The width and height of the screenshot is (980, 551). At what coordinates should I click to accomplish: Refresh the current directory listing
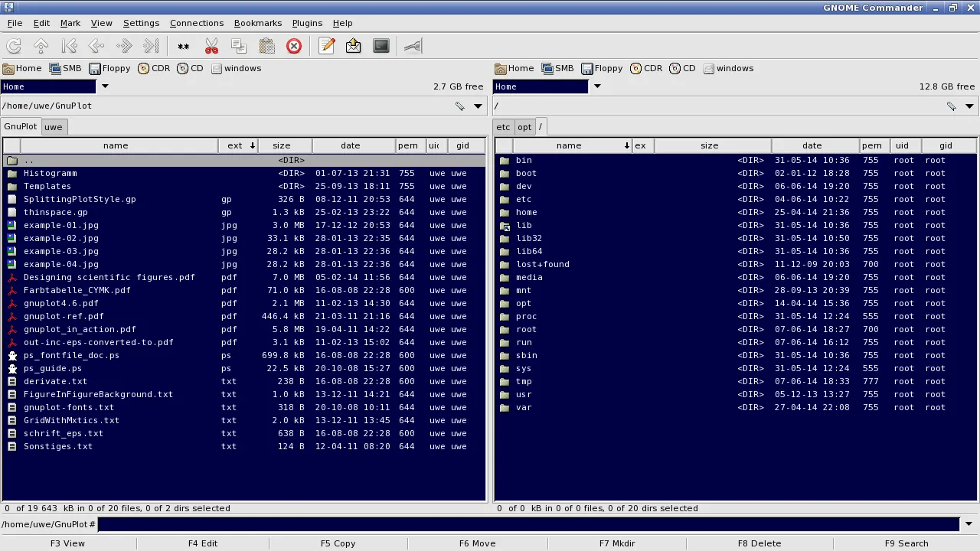point(14,46)
